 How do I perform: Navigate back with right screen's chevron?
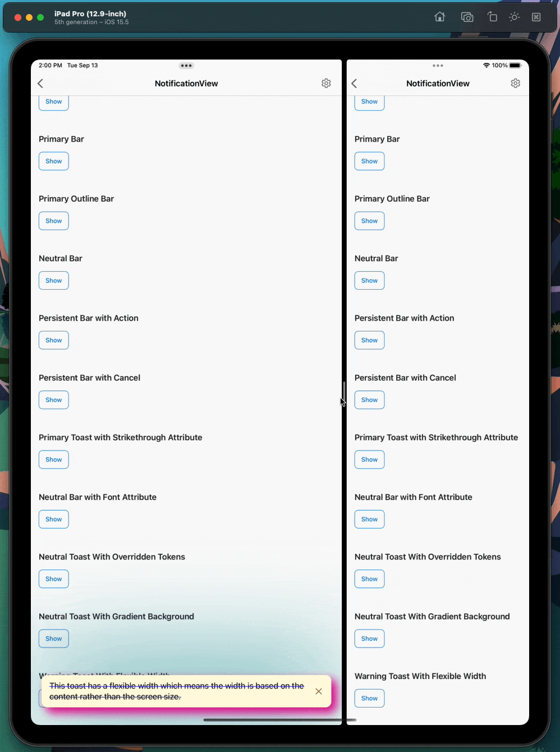pyautogui.click(x=354, y=83)
